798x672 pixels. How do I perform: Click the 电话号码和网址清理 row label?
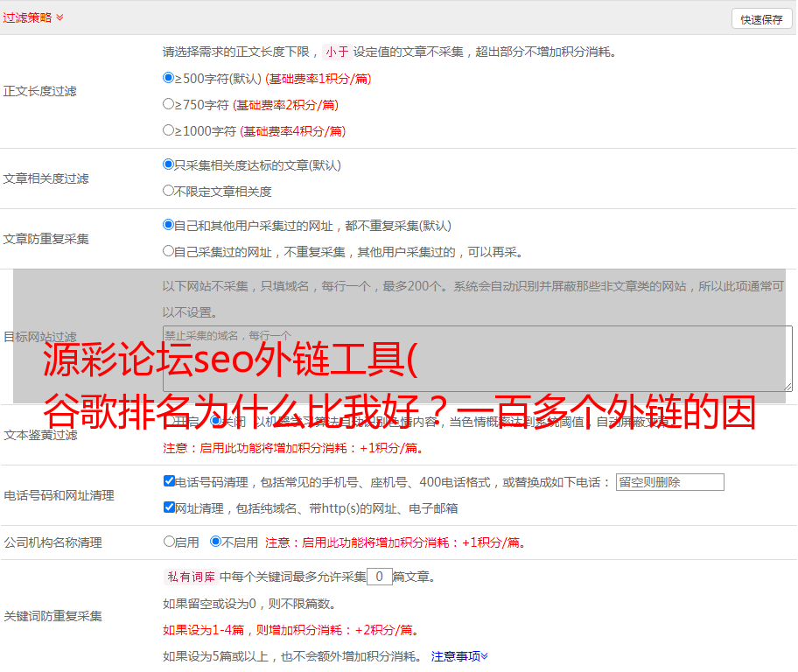59,495
